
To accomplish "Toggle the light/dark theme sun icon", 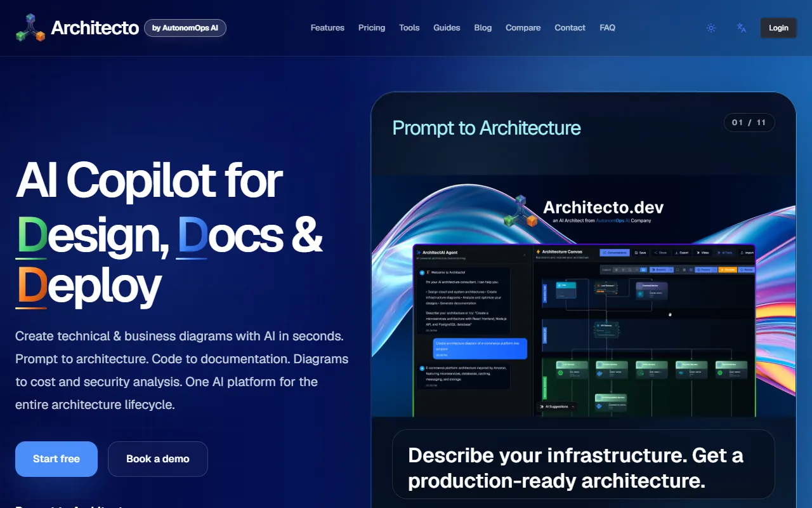I will click(x=711, y=28).
